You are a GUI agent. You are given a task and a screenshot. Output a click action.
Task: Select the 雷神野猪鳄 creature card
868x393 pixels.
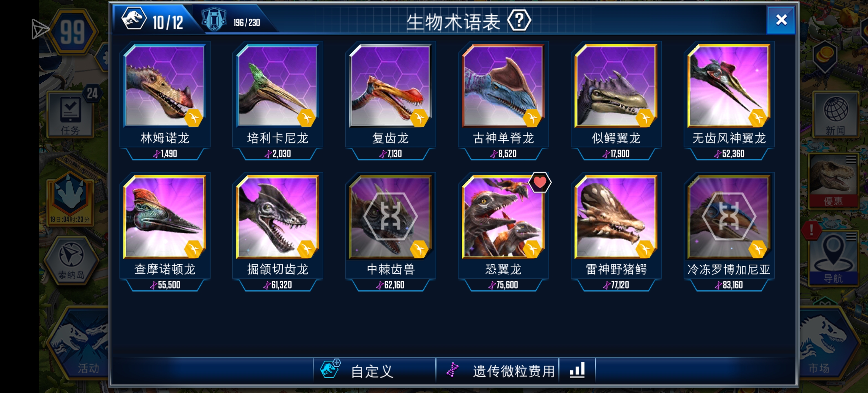coord(616,232)
